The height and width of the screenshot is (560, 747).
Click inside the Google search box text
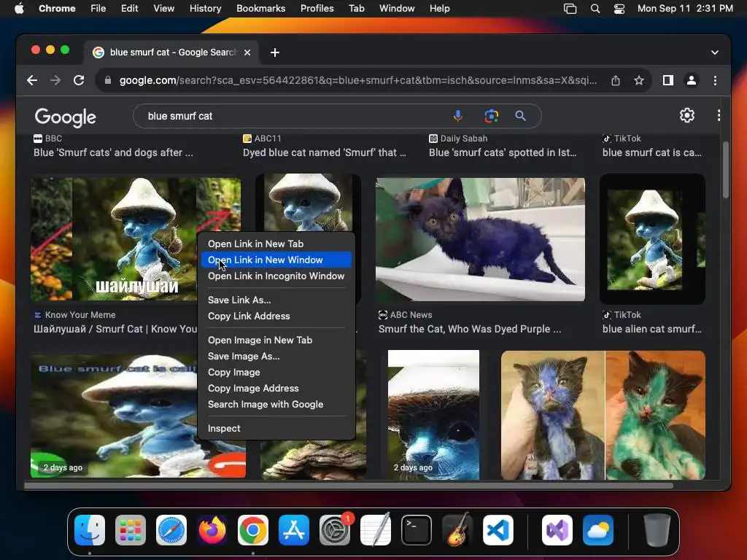179,116
